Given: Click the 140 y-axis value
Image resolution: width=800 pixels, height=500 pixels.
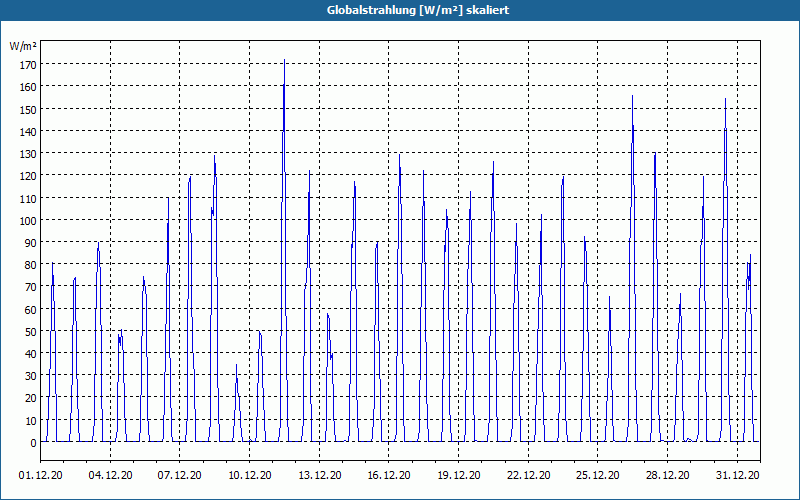Looking at the screenshot, I should pyautogui.click(x=28, y=131).
